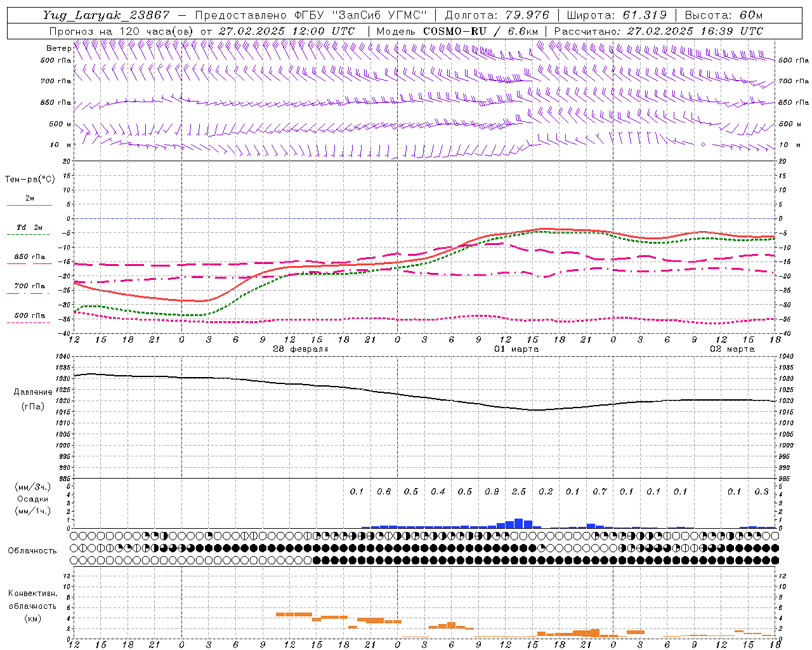Click the tallest blue precipitation bar
This screenshot has width=812, height=650.
click(x=518, y=523)
